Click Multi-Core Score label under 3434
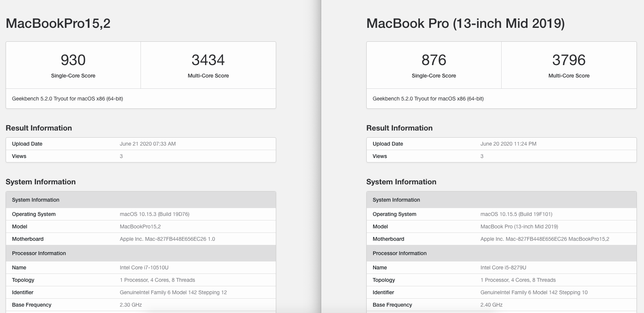The height and width of the screenshot is (313, 644). (x=208, y=76)
